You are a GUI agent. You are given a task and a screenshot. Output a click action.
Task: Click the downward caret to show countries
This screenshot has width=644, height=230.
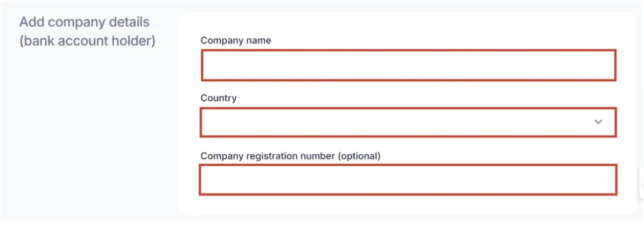tap(598, 122)
